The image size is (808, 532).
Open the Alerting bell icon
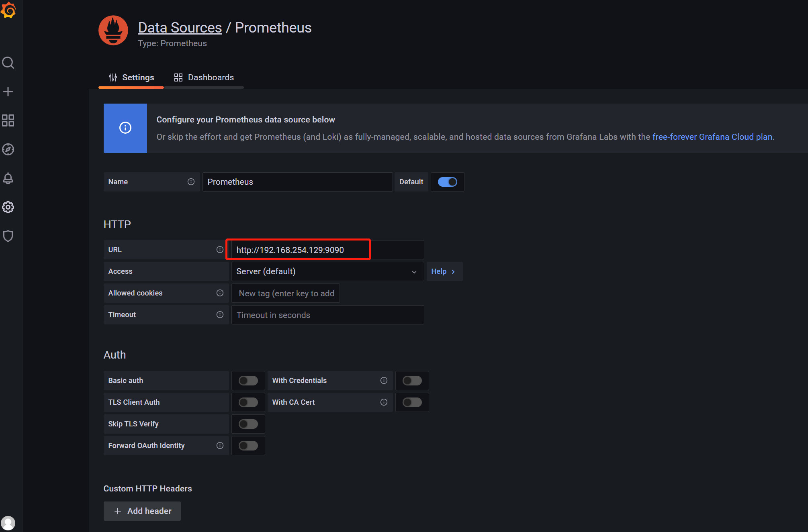tap(8, 178)
